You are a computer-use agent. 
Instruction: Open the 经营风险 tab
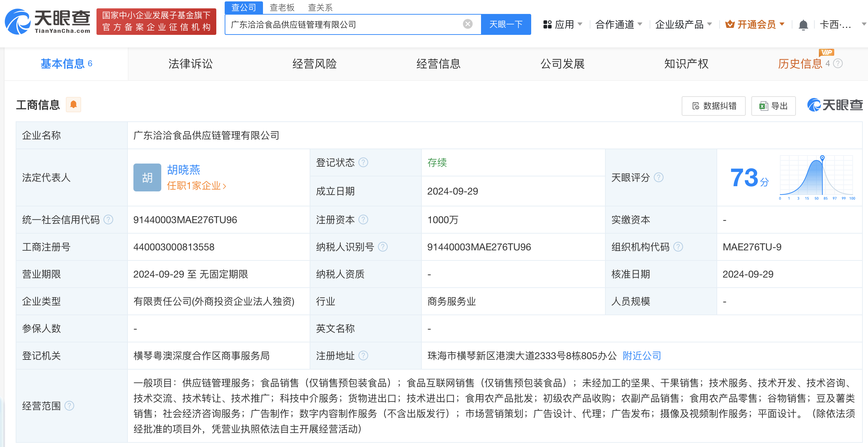(x=315, y=64)
